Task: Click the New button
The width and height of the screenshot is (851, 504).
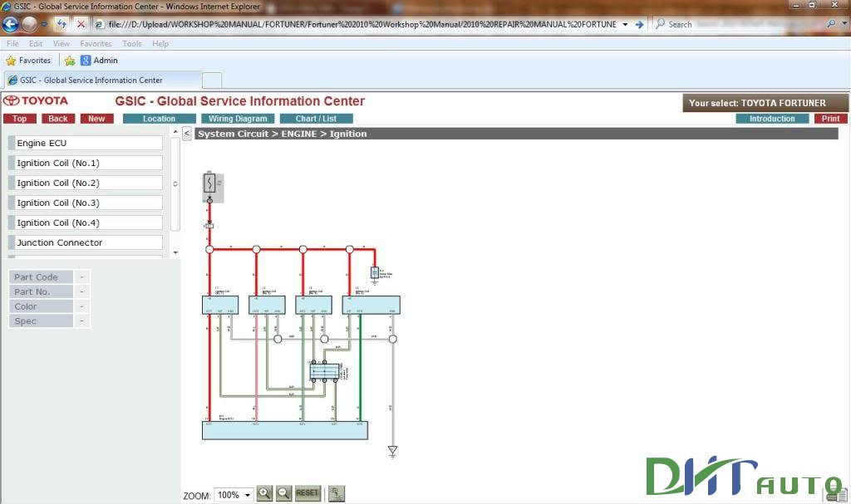Action: coord(96,119)
